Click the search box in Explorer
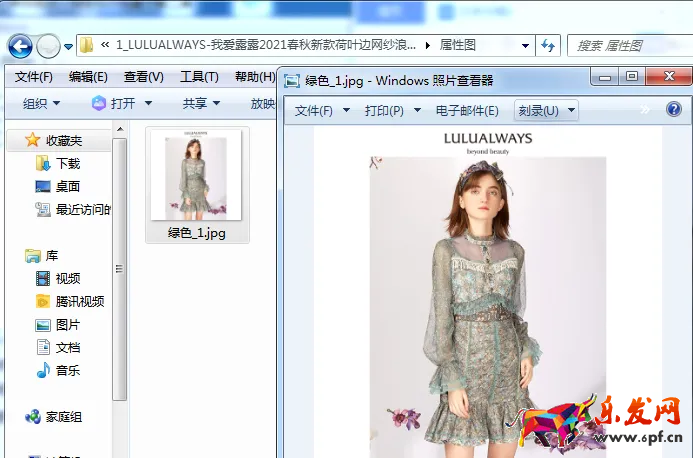693x458 pixels. 625,45
